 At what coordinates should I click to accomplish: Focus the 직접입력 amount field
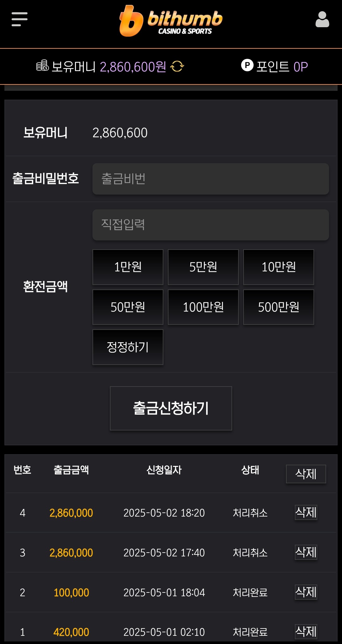click(211, 225)
